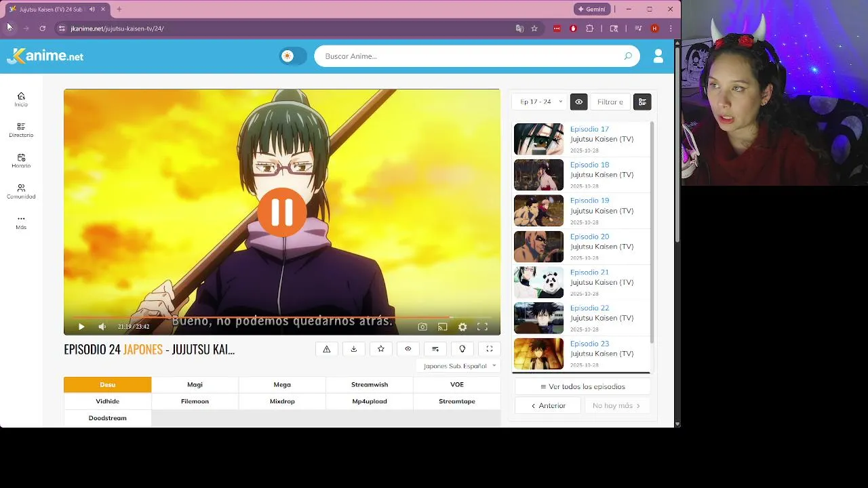Open the Chrome three-dot menu
The width and height of the screenshot is (868, 488).
pos(671,28)
